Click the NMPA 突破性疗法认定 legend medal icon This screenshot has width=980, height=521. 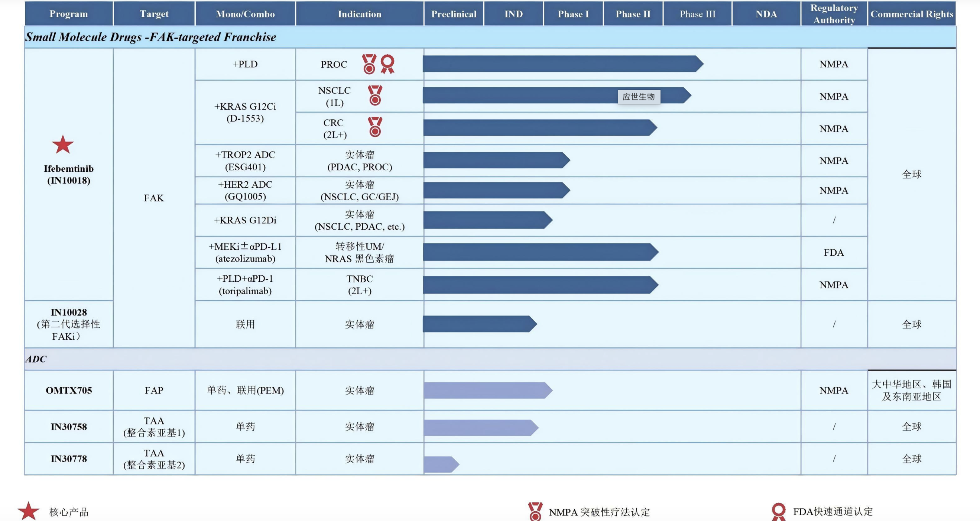point(535,511)
